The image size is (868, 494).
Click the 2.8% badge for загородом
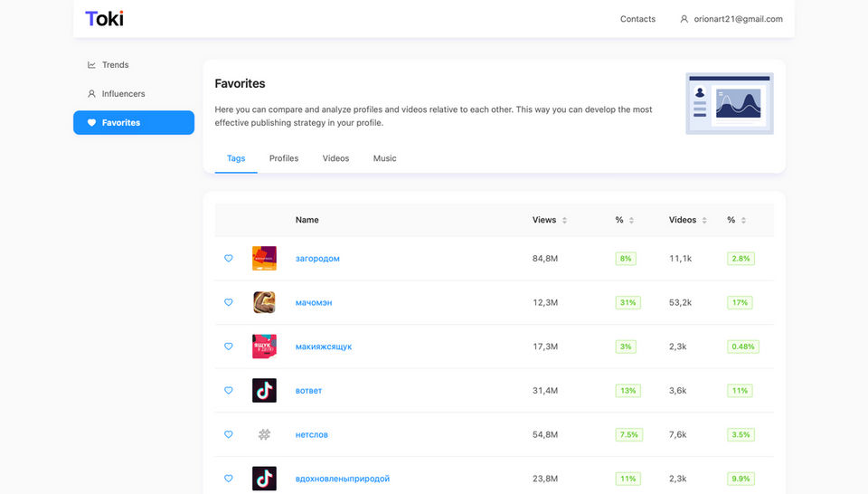coord(741,259)
